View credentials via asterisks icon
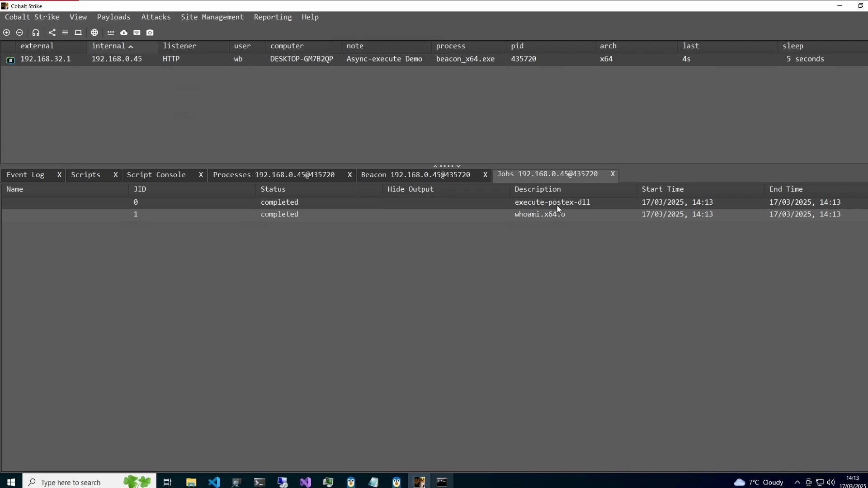The width and height of the screenshot is (868, 488). (x=111, y=33)
